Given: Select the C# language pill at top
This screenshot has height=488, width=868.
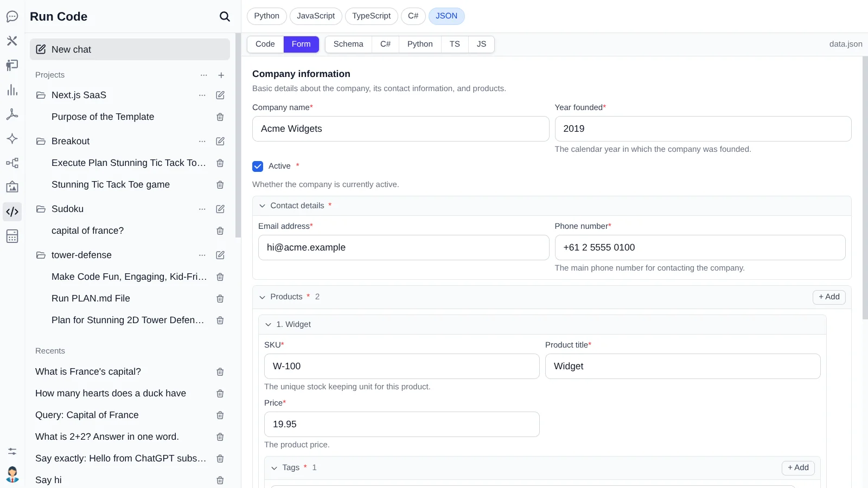Looking at the screenshot, I should point(413,16).
